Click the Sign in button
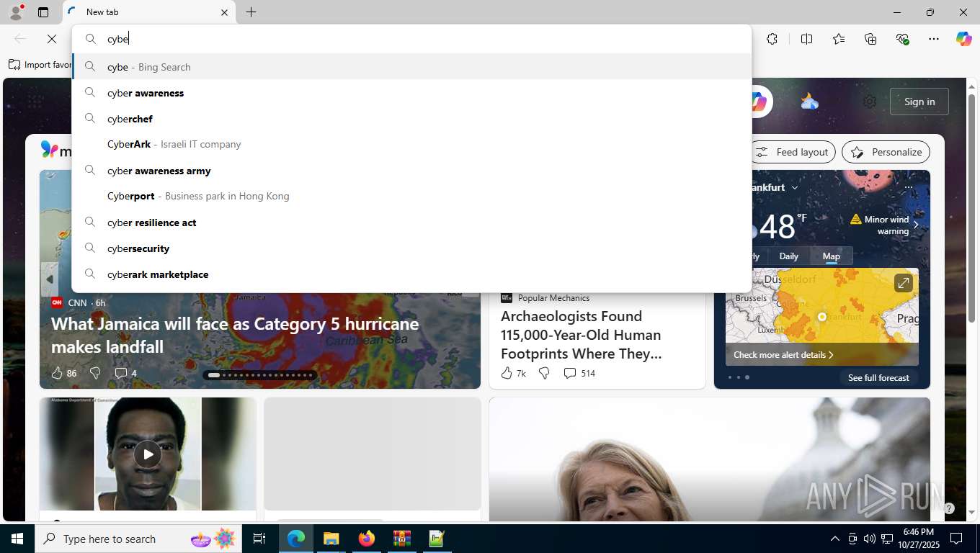Viewport: 980px width, 553px height. click(919, 102)
